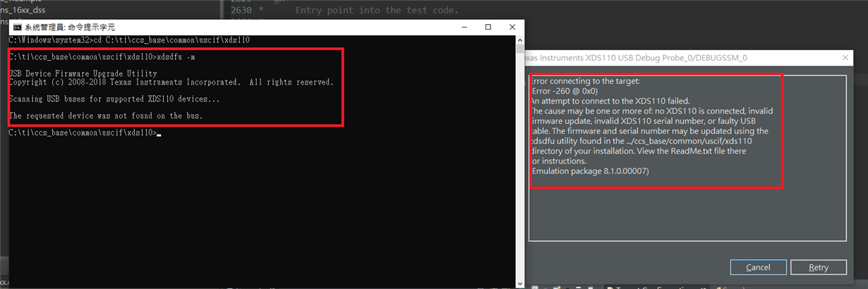Click the Retry button in the error dialog
The height and width of the screenshot is (289, 868).
(x=819, y=267)
